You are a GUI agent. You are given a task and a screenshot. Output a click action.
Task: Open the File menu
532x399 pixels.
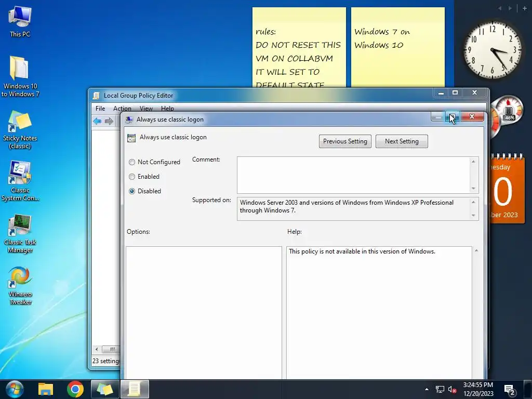click(100, 109)
